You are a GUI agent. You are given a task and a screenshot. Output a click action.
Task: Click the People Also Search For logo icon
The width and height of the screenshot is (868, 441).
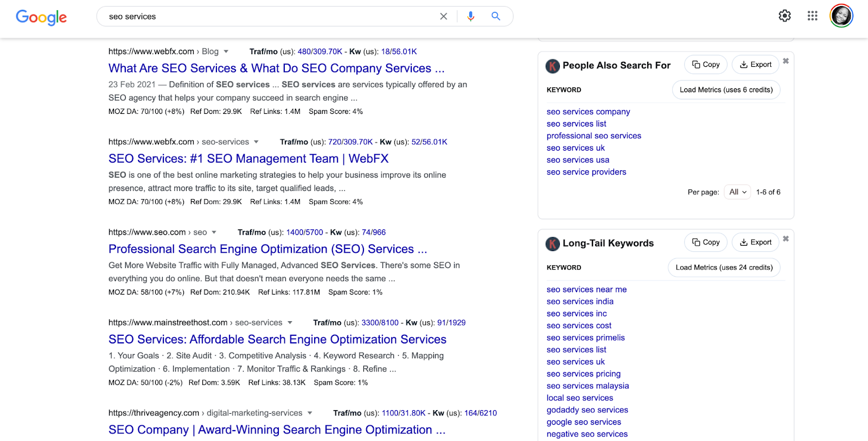point(552,66)
